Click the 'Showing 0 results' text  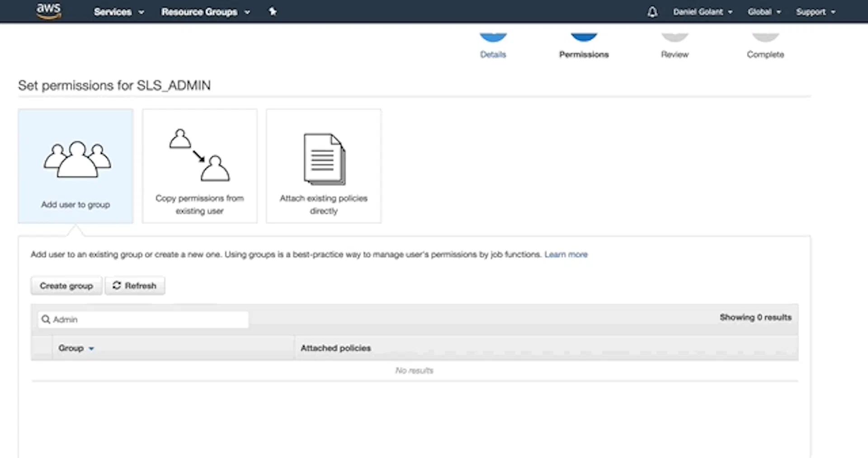tap(755, 318)
